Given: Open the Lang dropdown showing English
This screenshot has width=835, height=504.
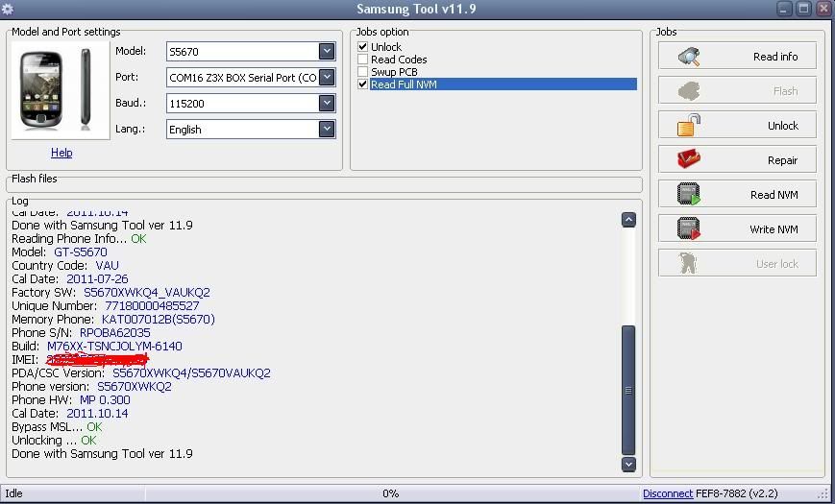Looking at the screenshot, I should click(327, 129).
